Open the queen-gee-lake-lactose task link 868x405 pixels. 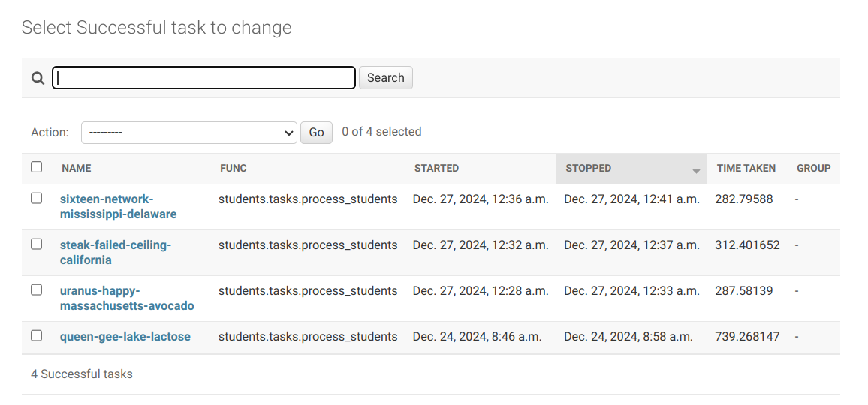[x=125, y=337]
